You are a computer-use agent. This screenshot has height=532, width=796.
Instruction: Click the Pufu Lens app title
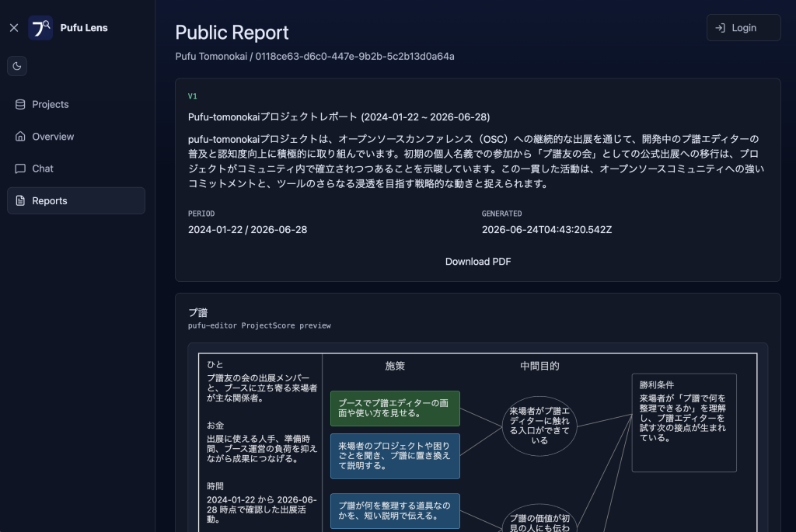pos(84,28)
